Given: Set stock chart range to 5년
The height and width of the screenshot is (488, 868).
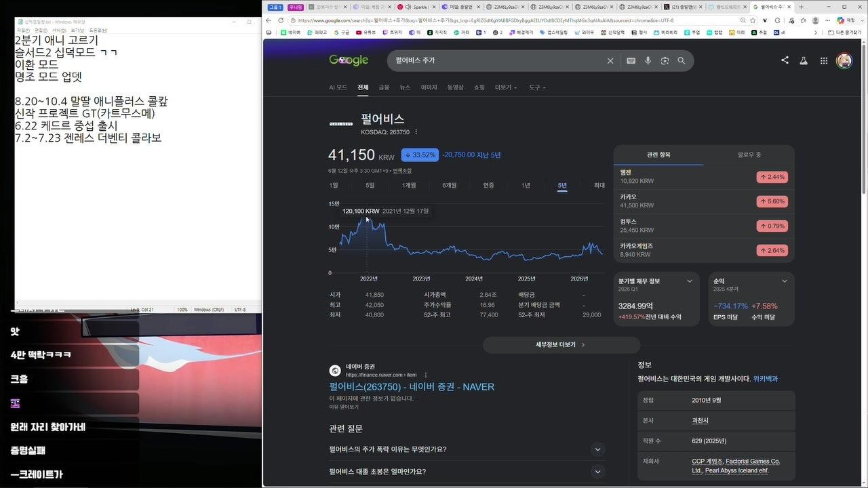Looking at the screenshot, I should (562, 185).
